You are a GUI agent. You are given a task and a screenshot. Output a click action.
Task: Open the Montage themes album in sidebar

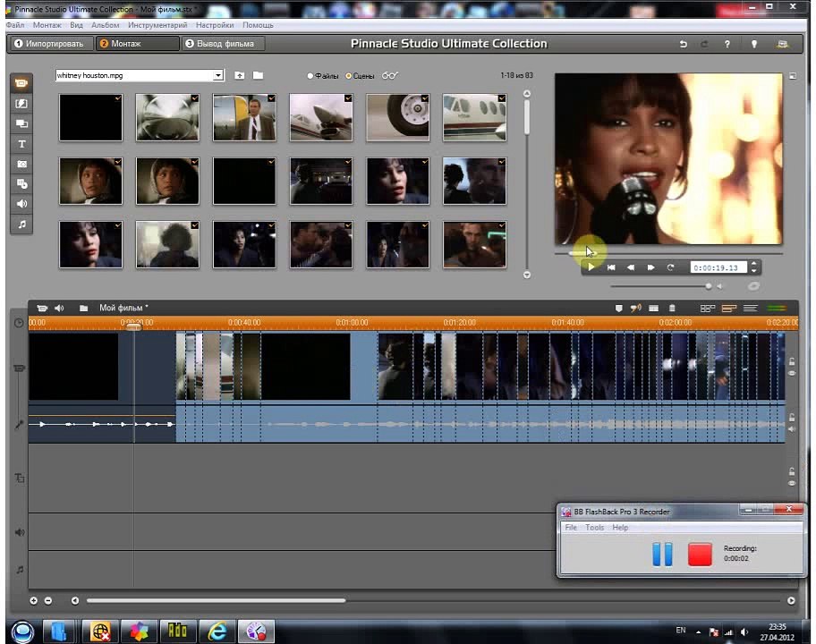21,123
